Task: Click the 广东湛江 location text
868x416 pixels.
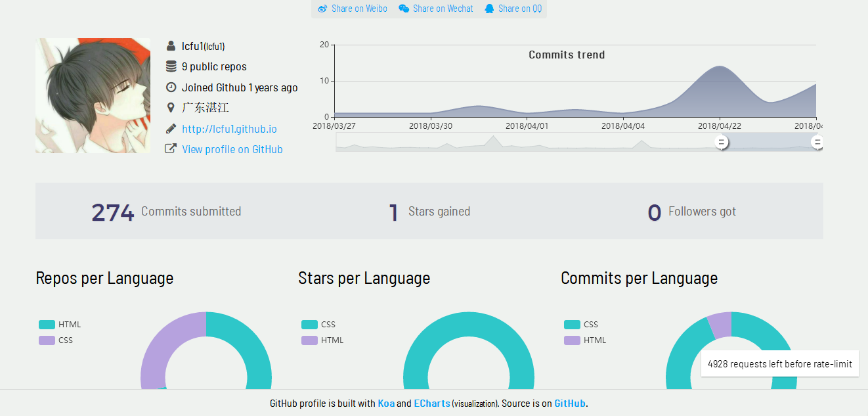Action: coord(206,108)
